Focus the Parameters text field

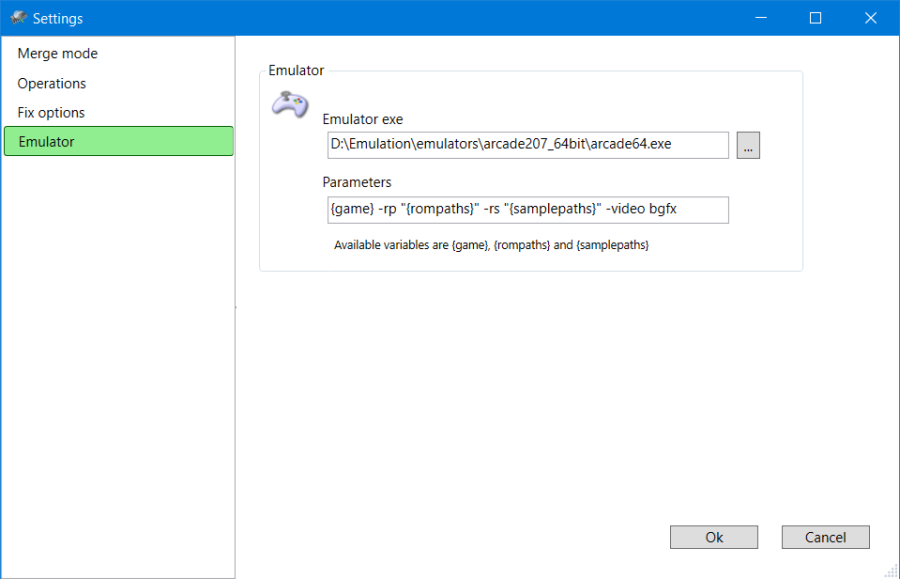[527, 209]
